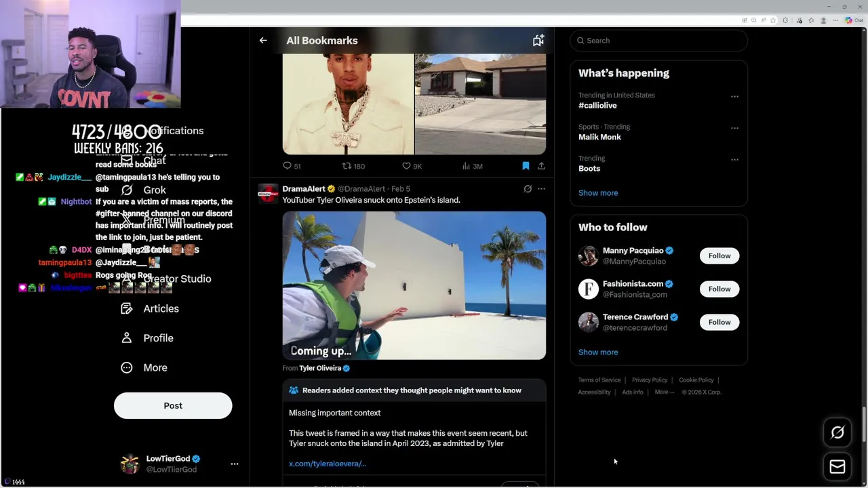This screenshot has width=868, height=488.
Task: Open the Messages floating envelope button
Action: (x=837, y=466)
